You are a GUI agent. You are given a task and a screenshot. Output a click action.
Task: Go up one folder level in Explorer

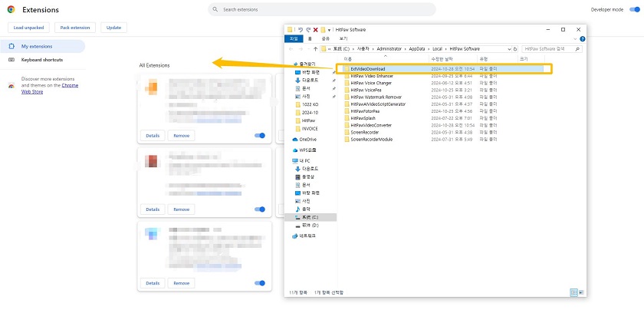coord(315,49)
